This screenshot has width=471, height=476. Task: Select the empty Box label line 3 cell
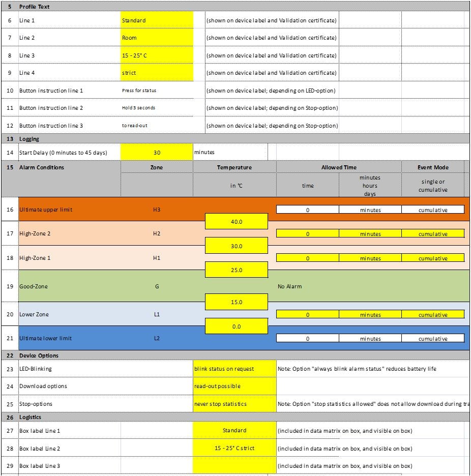[234, 466]
